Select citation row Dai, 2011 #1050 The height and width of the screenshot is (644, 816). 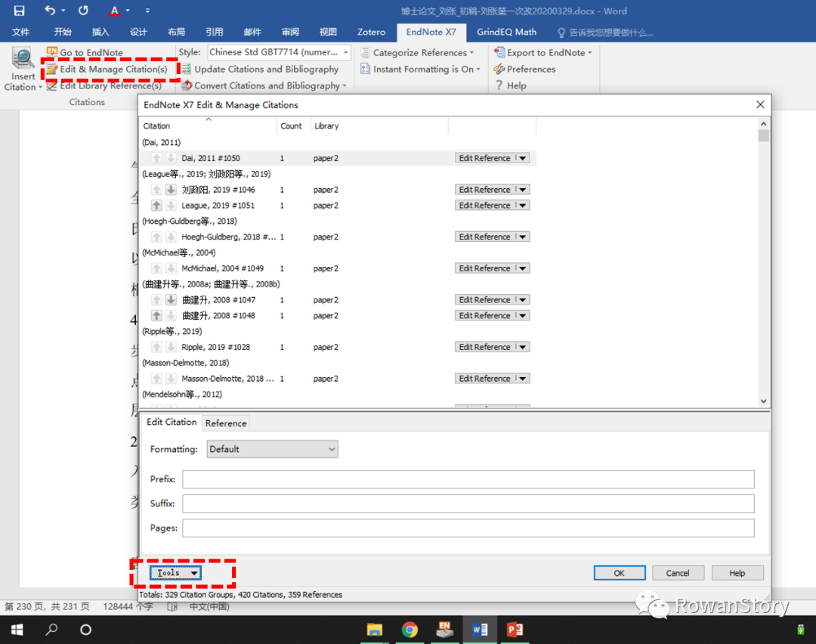338,158
